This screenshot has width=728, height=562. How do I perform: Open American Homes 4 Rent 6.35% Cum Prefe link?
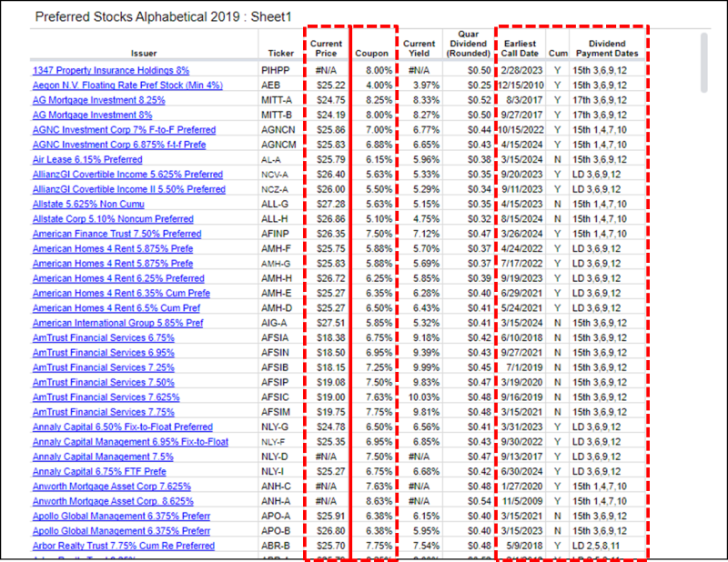pyautogui.click(x=121, y=294)
